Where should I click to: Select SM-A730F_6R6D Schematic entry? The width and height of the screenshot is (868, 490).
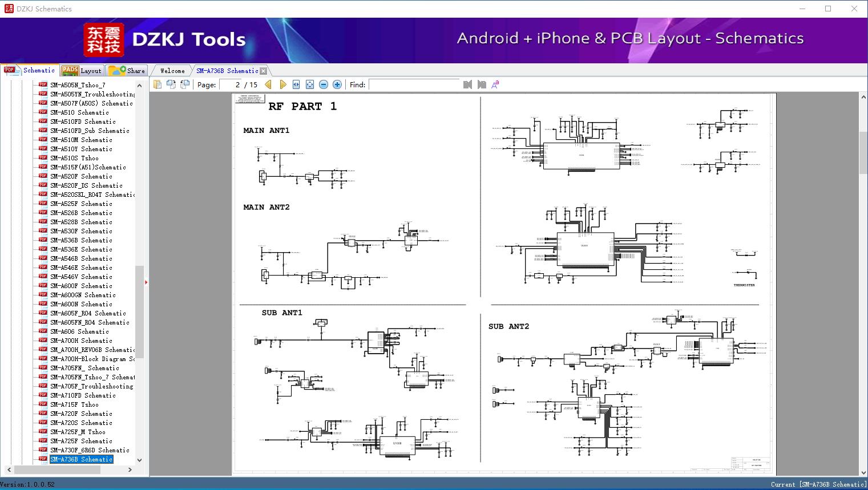pos(90,450)
